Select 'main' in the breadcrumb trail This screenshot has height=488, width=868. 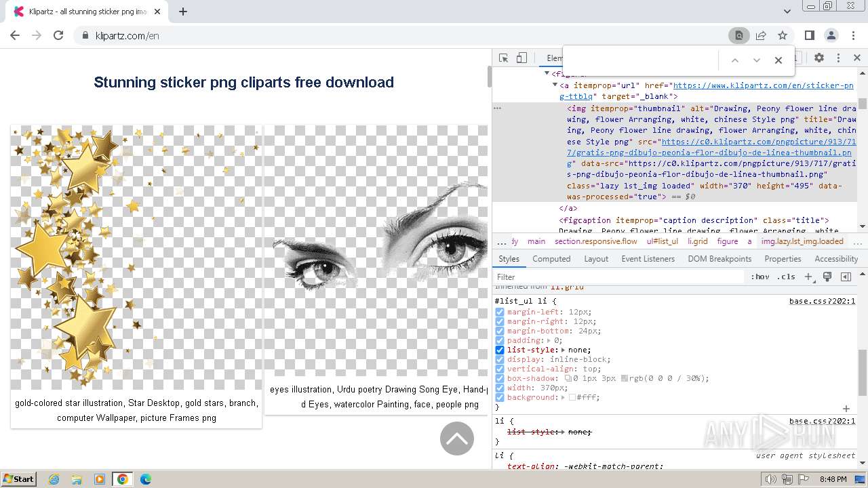(536, 241)
